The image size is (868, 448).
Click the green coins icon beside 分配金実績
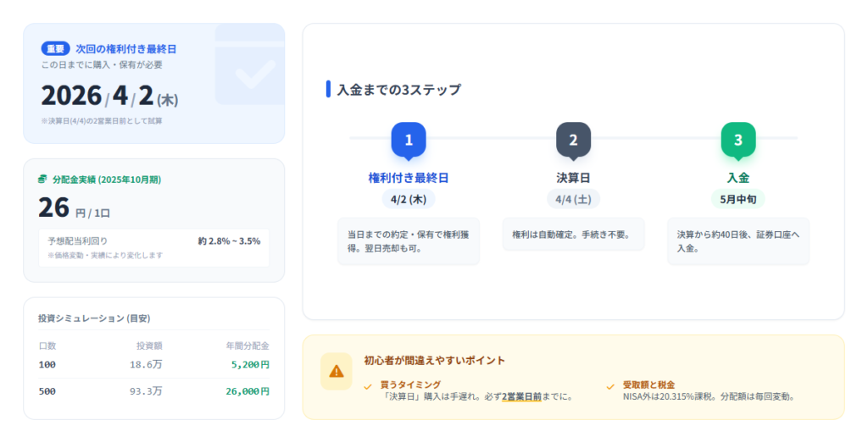(43, 180)
